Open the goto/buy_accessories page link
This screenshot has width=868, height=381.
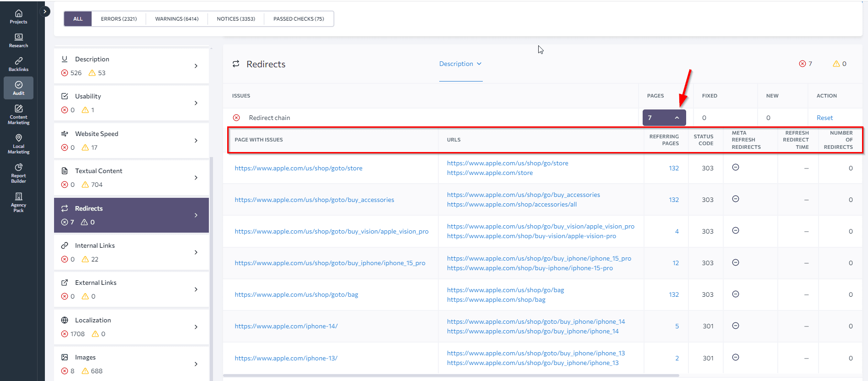(x=314, y=200)
